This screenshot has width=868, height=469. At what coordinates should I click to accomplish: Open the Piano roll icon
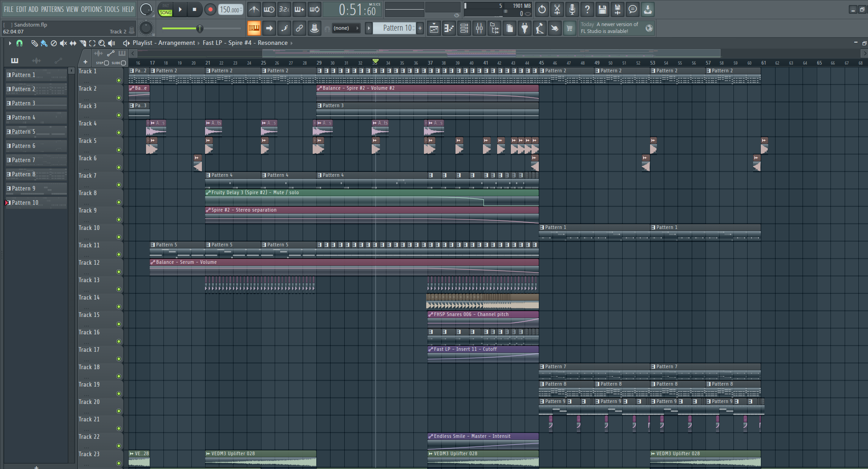pyautogui.click(x=449, y=28)
